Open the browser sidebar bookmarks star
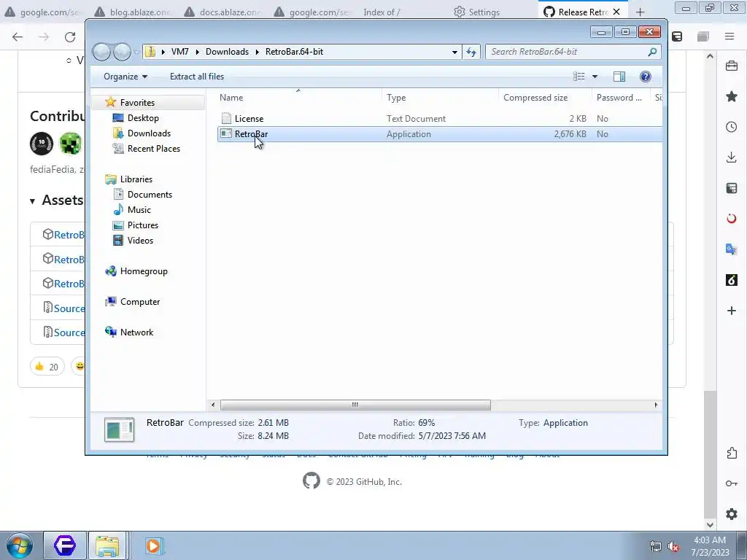The image size is (747, 560). point(732,97)
